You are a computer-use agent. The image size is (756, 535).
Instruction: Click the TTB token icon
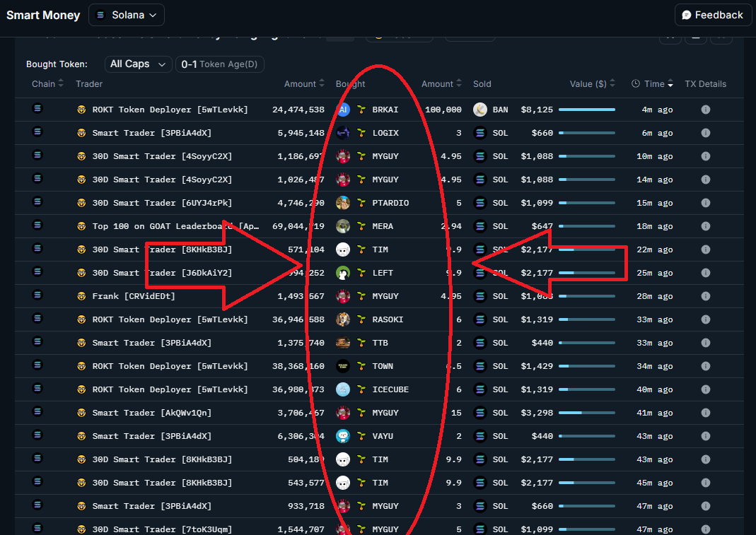tap(343, 343)
